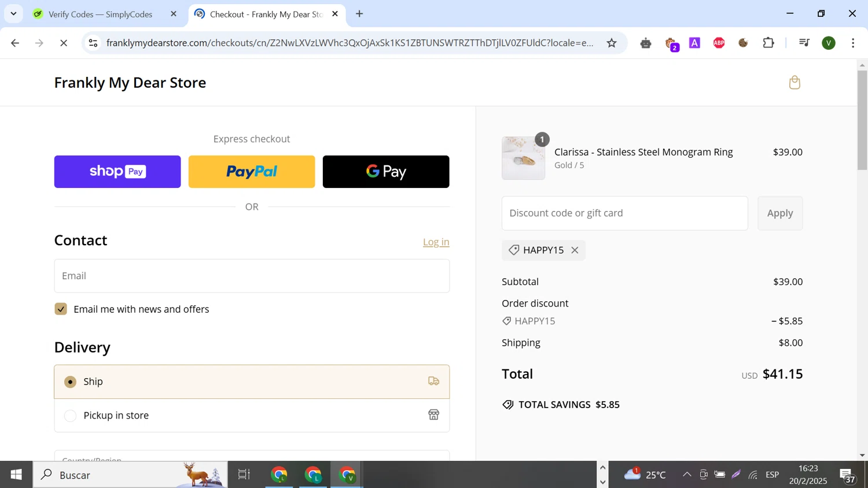This screenshot has height=488, width=868.
Task: Click scrollbar down arrow
Action: [x=862, y=455]
